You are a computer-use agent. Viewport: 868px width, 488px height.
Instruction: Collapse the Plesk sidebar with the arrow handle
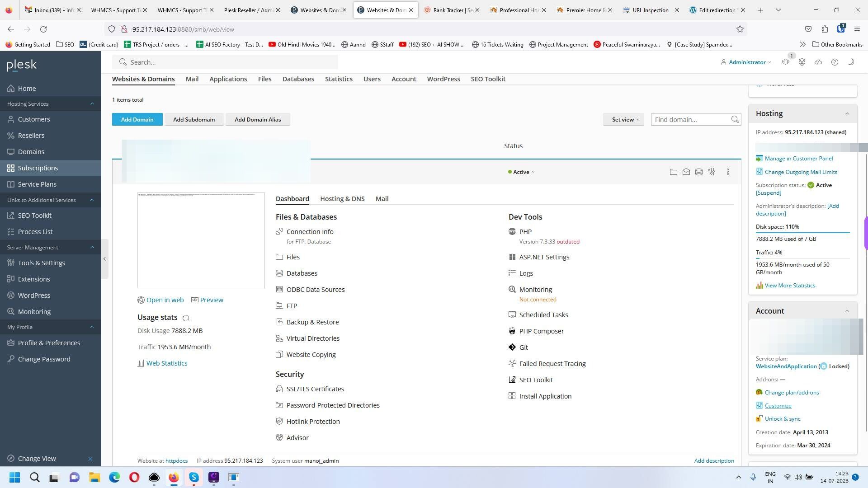point(104,259)
